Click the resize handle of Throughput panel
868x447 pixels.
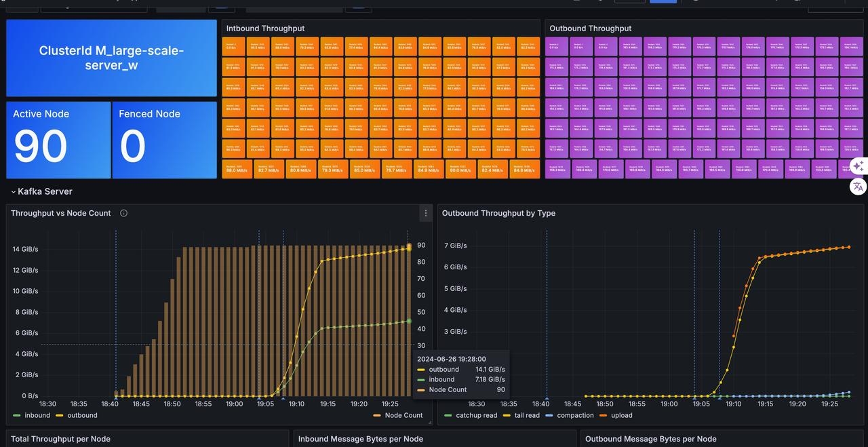430,423
